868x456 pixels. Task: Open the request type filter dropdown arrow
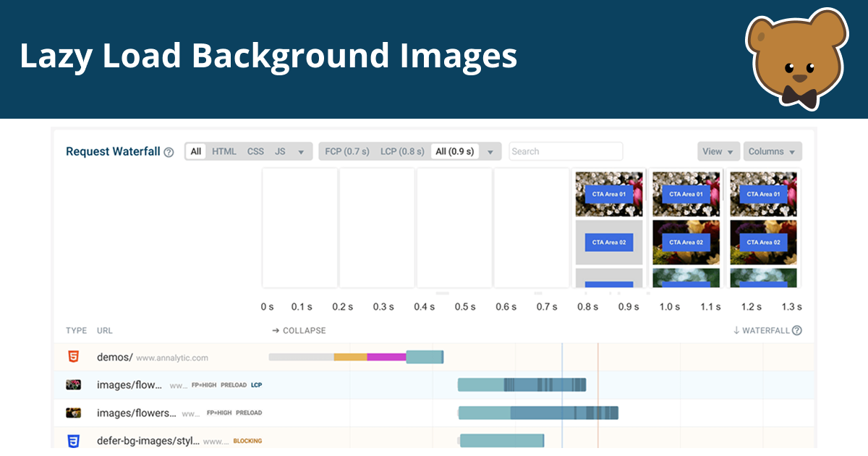coord(301,151)
